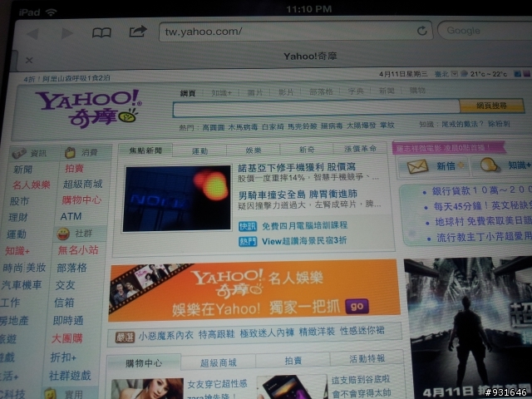This screenshot has width=532, height=399.
Task: Click the pink 羅志祥微電影 banner
Action: pos(448,148)
